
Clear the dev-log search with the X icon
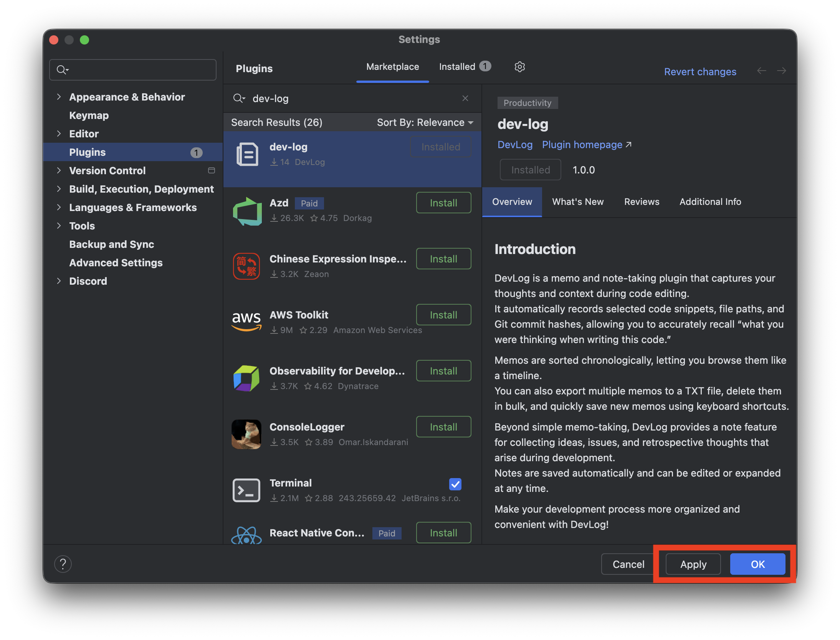(x=465, y=98)
